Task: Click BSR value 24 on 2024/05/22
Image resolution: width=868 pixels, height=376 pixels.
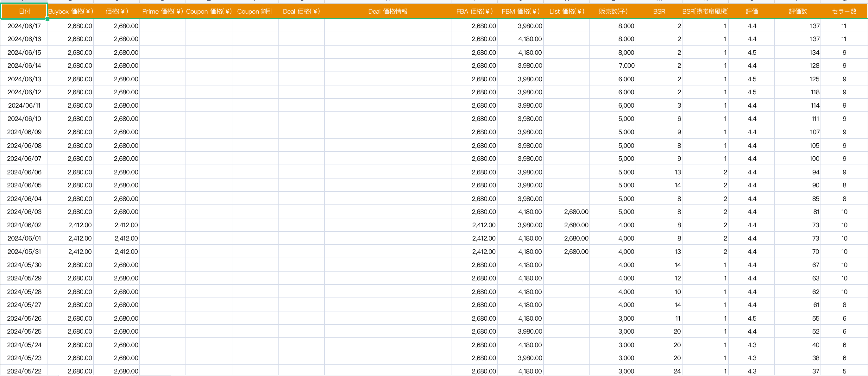Action: pos(659,371)
